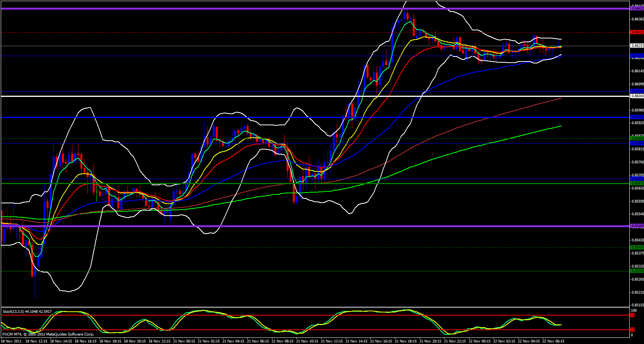Click the purple 0.86410 price level label

pyautogui.click(x=637, y=8)
